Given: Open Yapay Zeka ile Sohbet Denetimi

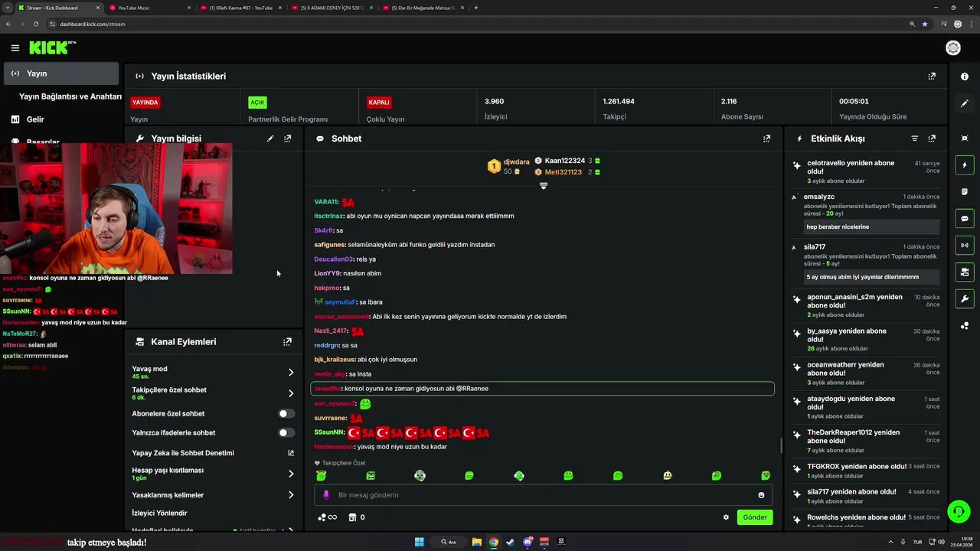Looking at the screenshot, I should point(183,453).
